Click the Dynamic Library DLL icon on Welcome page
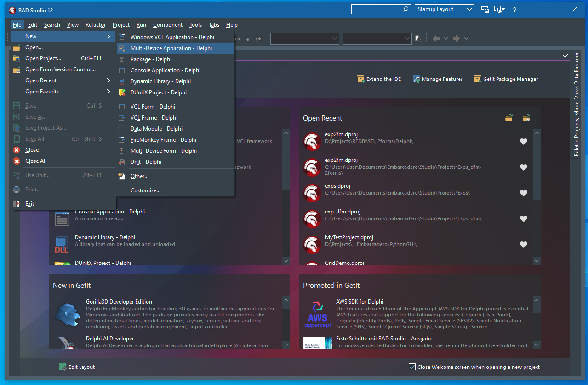Viewport: 588px width, 385px height. pyautogui.click(x=62, y=244)
